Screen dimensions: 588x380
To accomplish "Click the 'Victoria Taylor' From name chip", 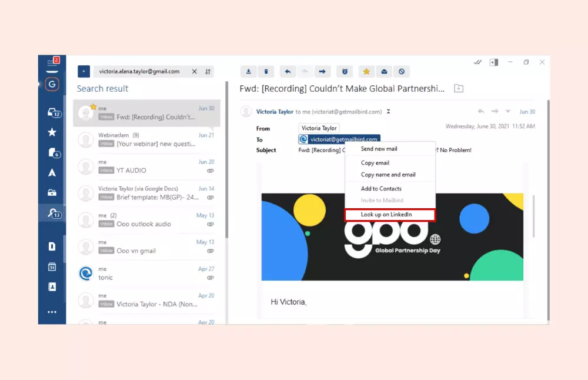I will [x=319, y=128].
